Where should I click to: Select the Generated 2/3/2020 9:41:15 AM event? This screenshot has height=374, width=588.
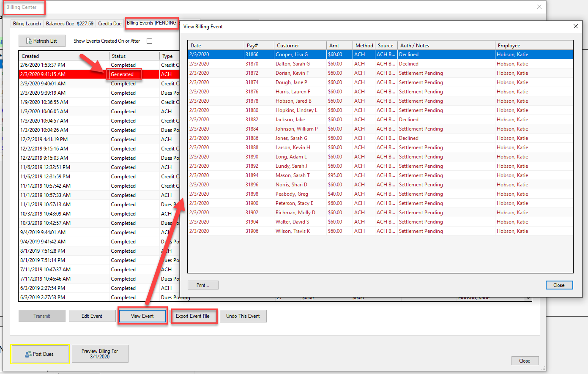[x=99, y=74]
